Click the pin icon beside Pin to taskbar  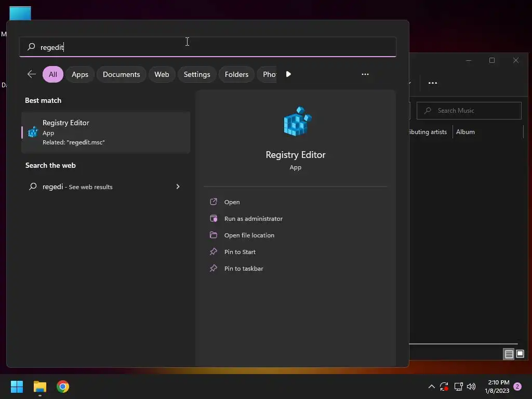pyautogui.click(x=214, y=268)
